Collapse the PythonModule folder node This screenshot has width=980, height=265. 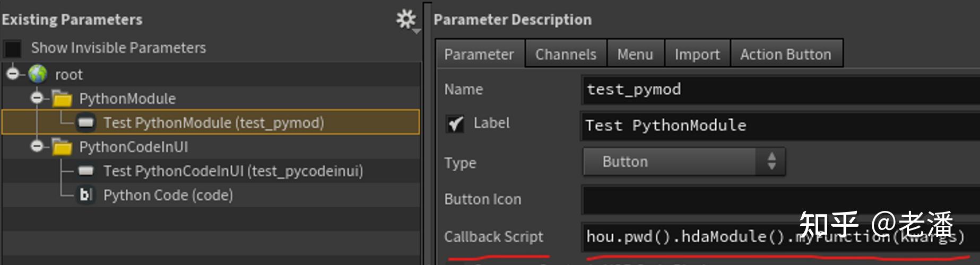tap(37, 99)
